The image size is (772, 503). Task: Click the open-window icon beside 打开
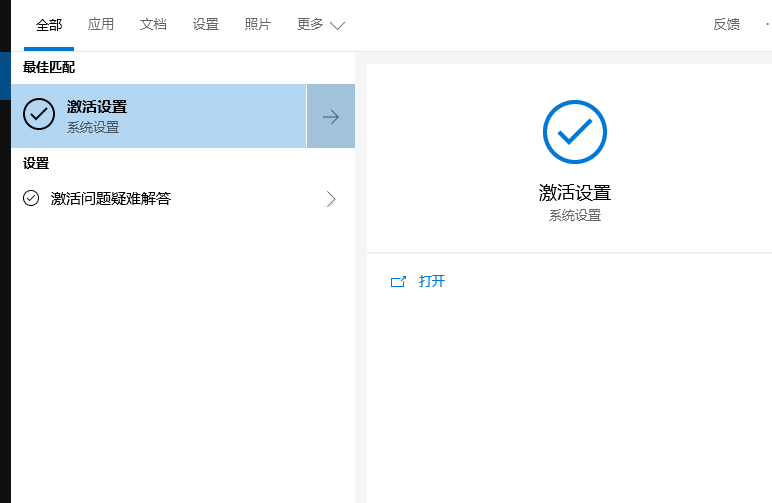click(398, 282)
